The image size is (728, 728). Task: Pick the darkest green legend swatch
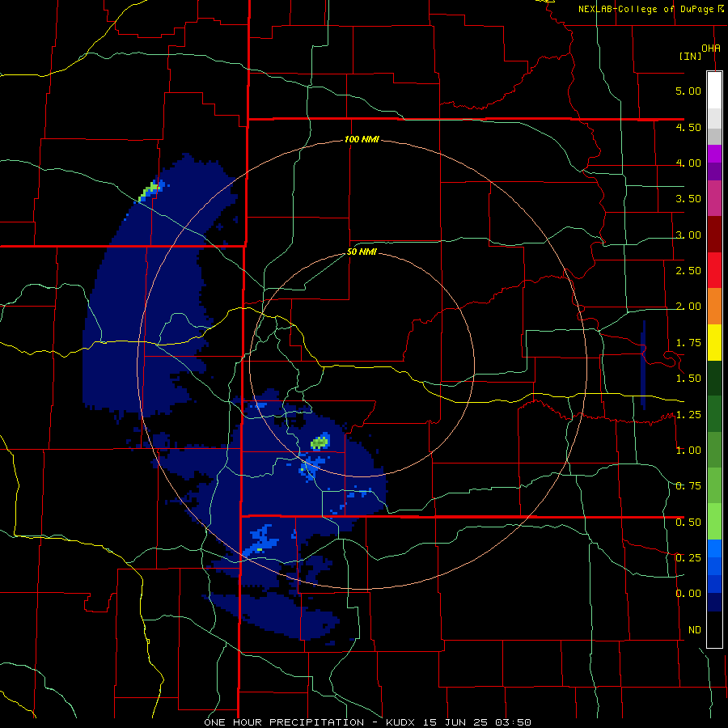coord(714,378)
